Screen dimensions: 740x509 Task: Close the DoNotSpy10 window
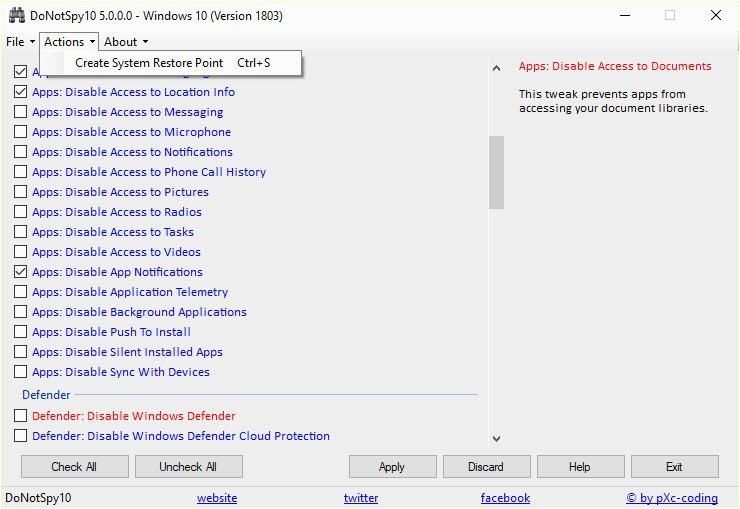pyautogui.click(x=715, y=16)
